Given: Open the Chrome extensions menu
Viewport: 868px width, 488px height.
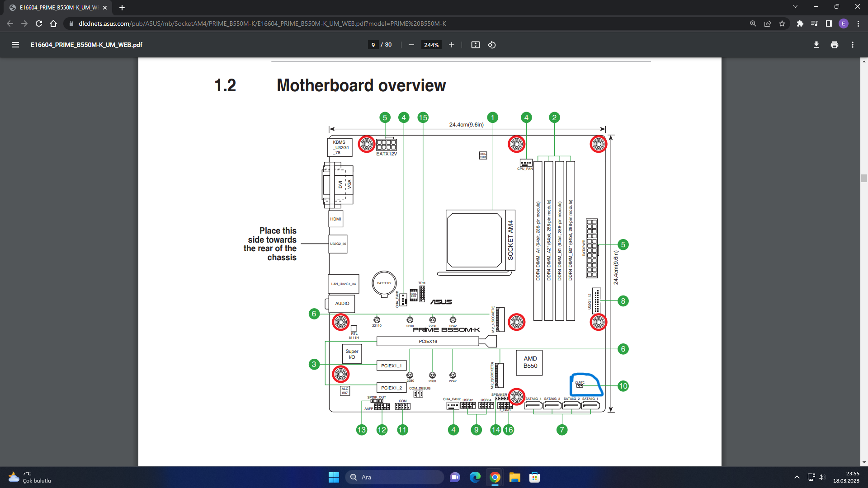Looking at the screenshot, I should coord(800,23).
